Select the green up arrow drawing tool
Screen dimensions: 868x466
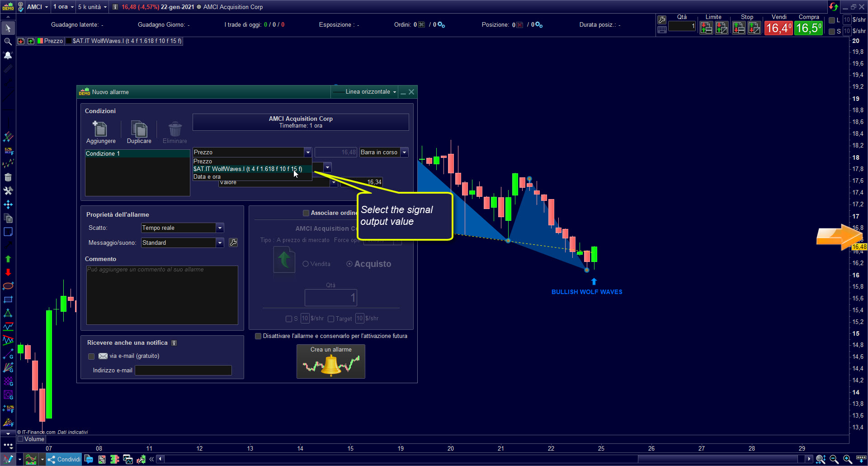[8, 259]
